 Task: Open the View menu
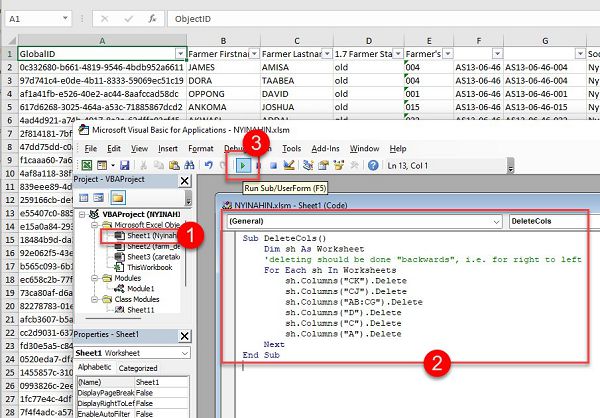point(139,149)
